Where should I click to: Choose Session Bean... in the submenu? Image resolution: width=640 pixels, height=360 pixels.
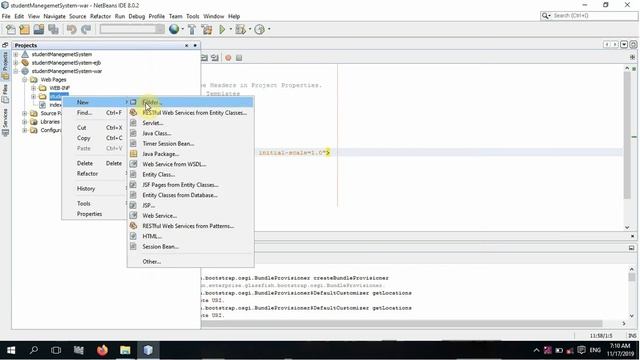[x=190, y=247]
